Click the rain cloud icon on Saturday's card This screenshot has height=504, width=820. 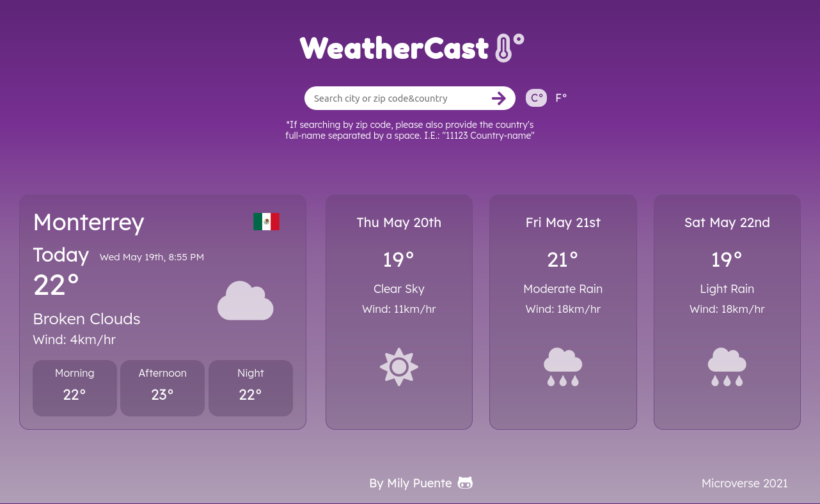point(727,366)
